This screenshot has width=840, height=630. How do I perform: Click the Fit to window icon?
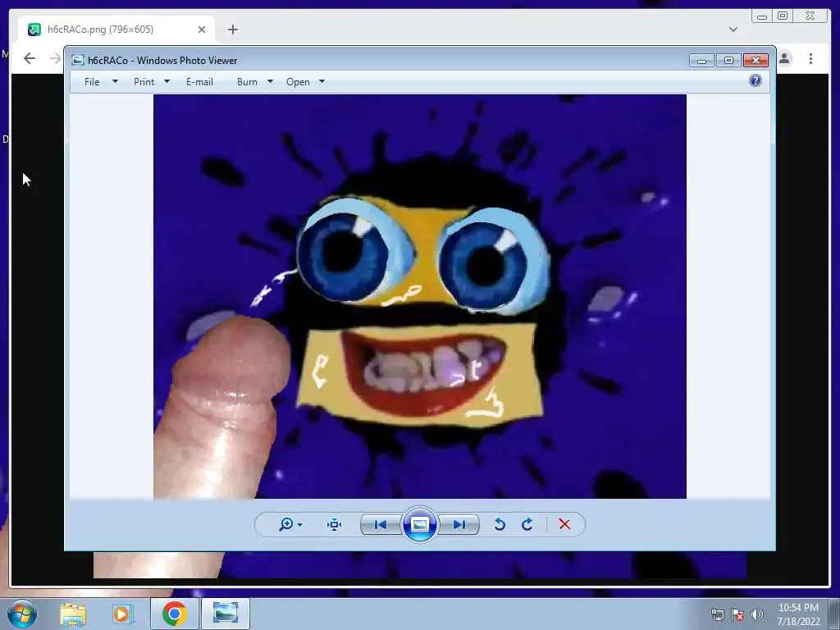coord(335,524)
